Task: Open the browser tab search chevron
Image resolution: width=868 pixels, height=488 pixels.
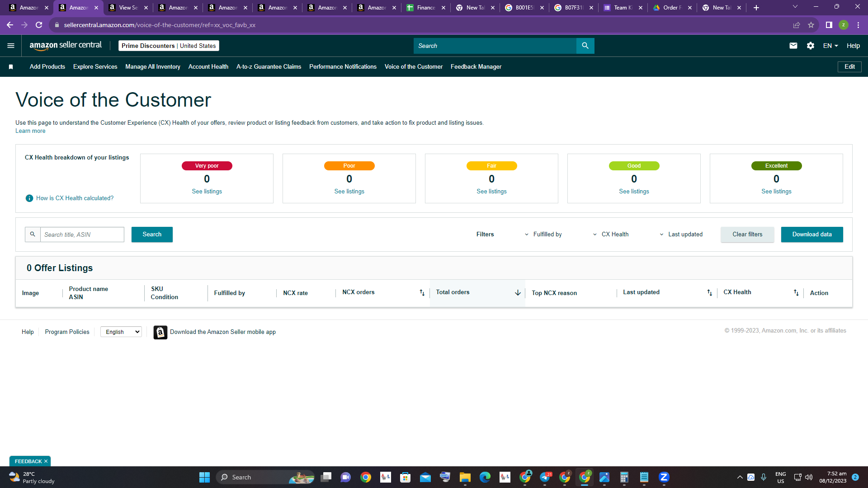Action: pyautogui.click(x=795, y=7)
